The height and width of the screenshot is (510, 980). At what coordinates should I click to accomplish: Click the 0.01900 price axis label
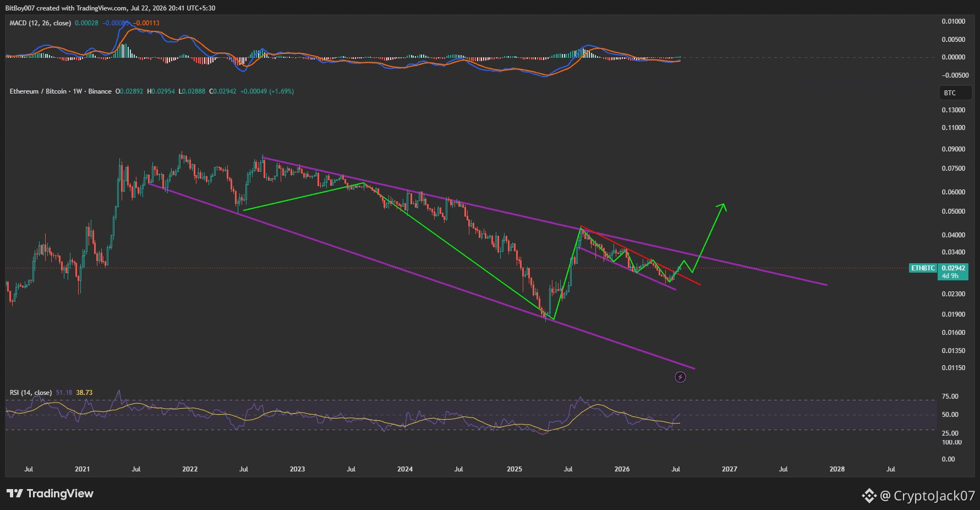click(953, 314)
